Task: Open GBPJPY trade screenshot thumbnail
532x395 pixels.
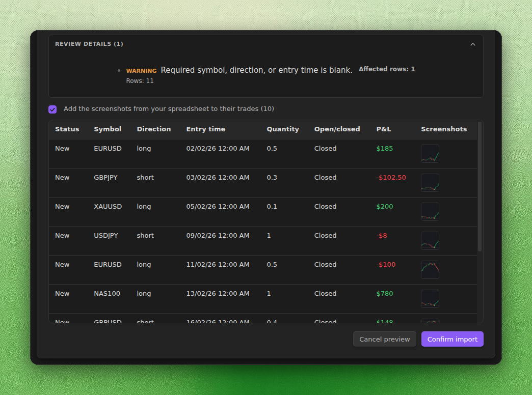Action: [430, 183]
